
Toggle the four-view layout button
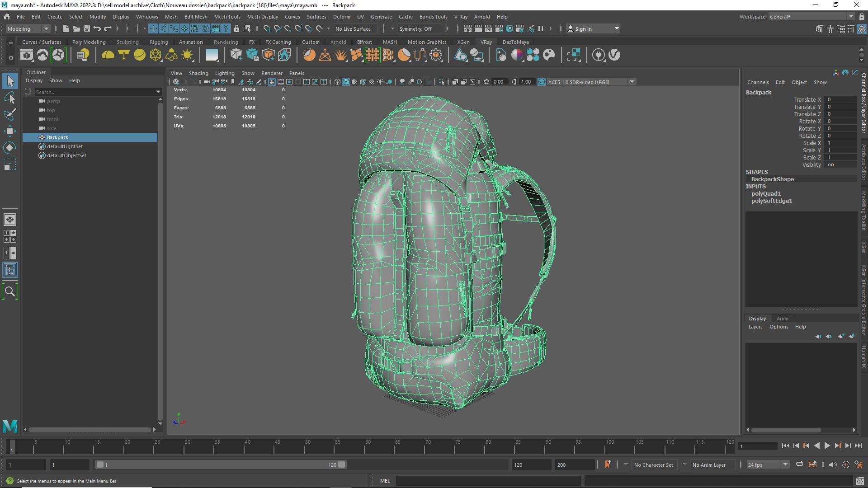coord(9,236)
